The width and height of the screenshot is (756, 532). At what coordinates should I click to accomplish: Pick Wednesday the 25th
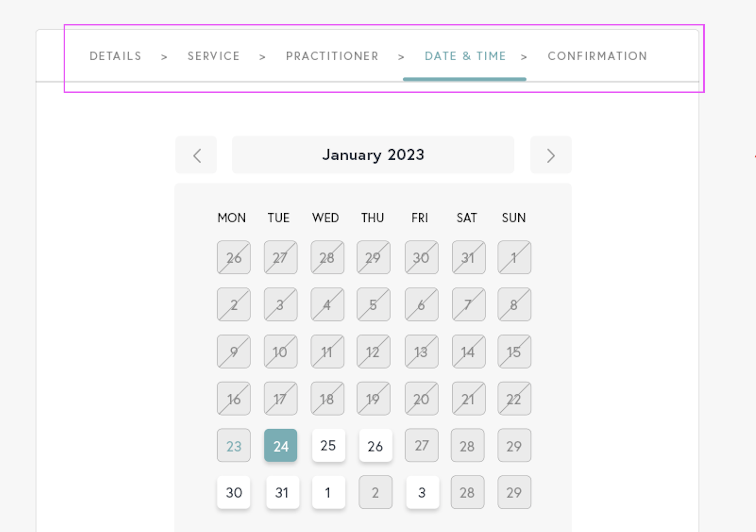coord(328,446)
